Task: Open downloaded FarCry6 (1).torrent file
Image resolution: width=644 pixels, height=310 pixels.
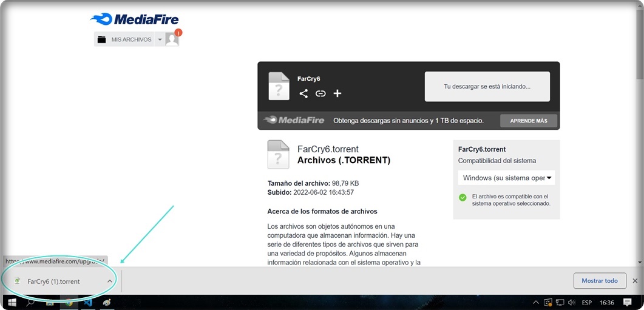Action: pyautogui.click(x=54, y=281)
